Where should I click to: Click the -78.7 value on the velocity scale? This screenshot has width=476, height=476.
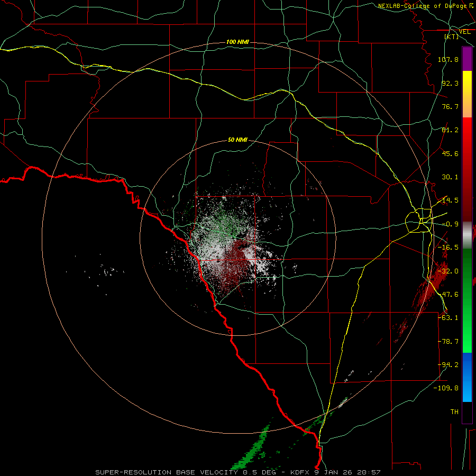tap(448, 342)
